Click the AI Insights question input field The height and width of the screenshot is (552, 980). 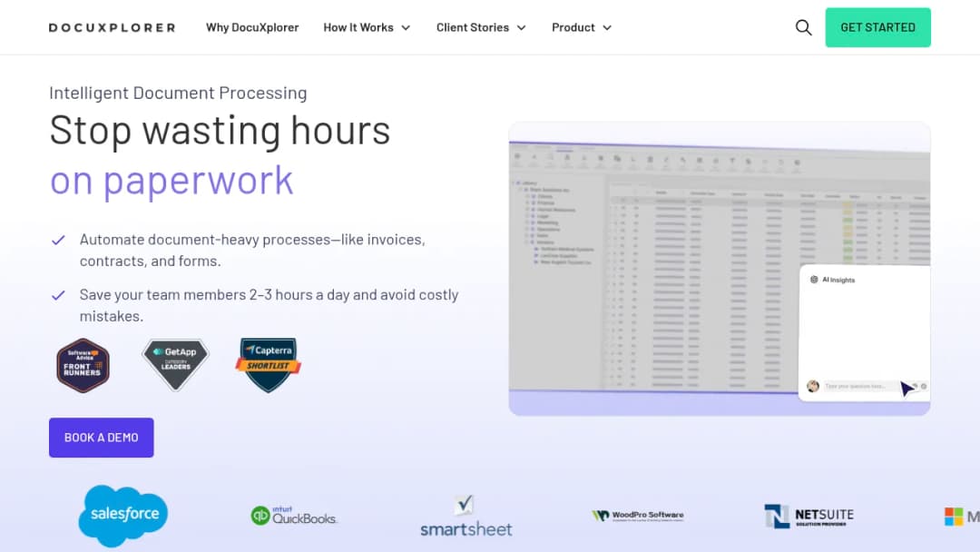click(x=860, y=387)
